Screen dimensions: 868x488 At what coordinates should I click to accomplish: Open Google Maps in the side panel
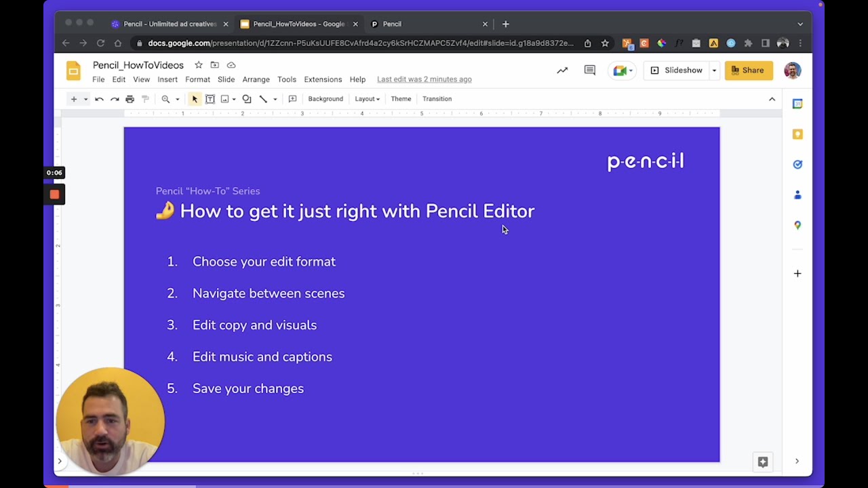pyautogui.click(x=797, y=225)
